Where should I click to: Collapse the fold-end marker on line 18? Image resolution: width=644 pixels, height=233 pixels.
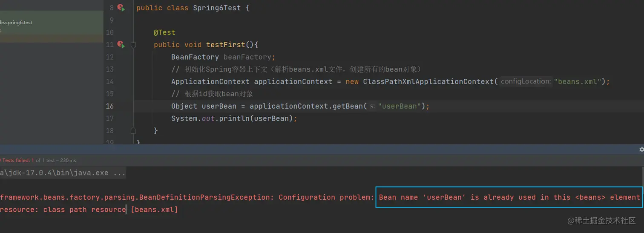[x=133, y=130]
